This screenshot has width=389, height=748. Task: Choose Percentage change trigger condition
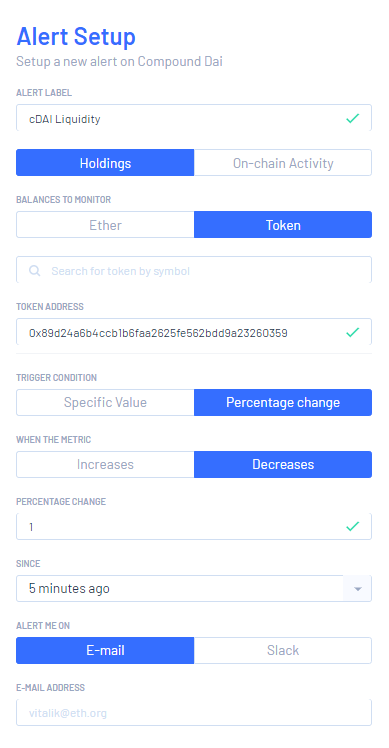(x=283, y=402)
